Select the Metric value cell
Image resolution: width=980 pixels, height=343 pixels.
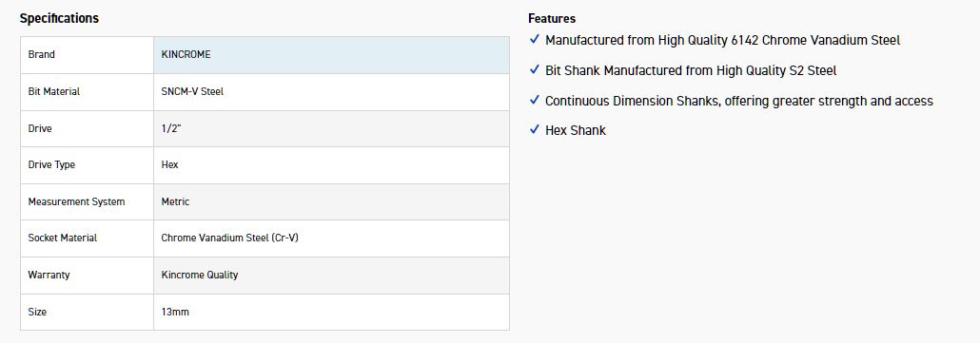coord(331,202)
